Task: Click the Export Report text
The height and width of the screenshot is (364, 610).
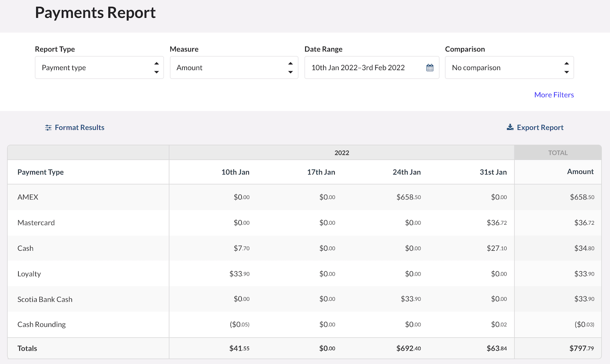Action: coord(540,128)
